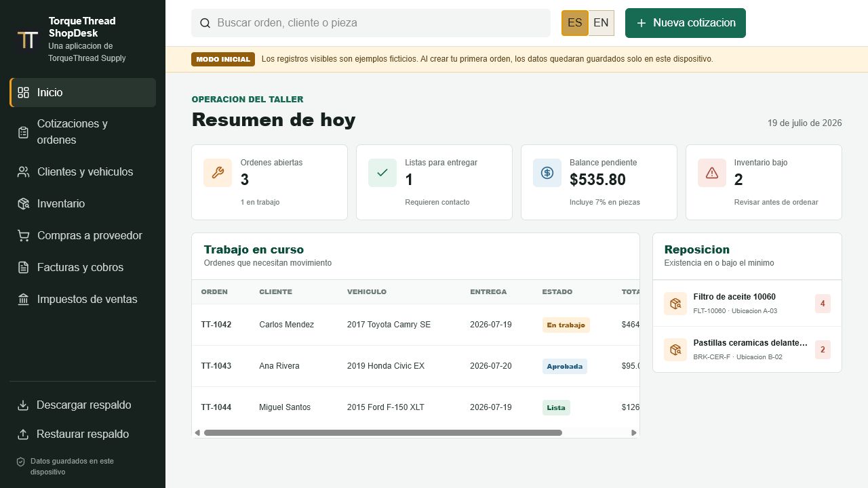This screenshot has height=488, width=868.
Task: Go to Cotizaciones y ordenes
Action: [x=83, y=132]
